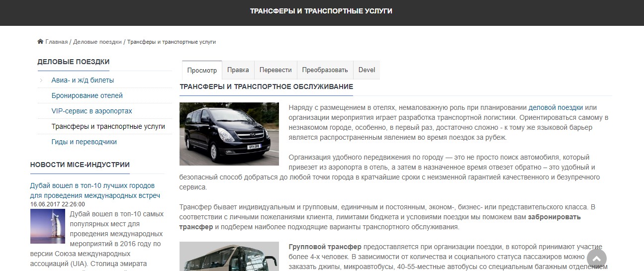
Task: Click the bold Групповой трансфер text
Action: [x=325, y=247]
